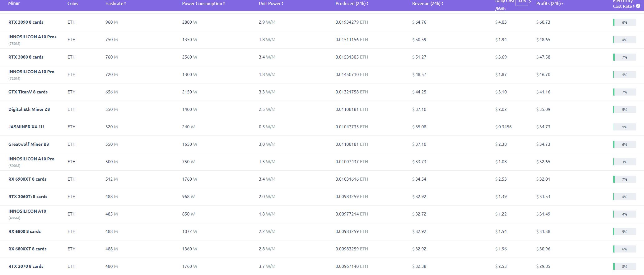The image size is (644, 275).
Task: Click the Coins column header
Action: point(73,3)
